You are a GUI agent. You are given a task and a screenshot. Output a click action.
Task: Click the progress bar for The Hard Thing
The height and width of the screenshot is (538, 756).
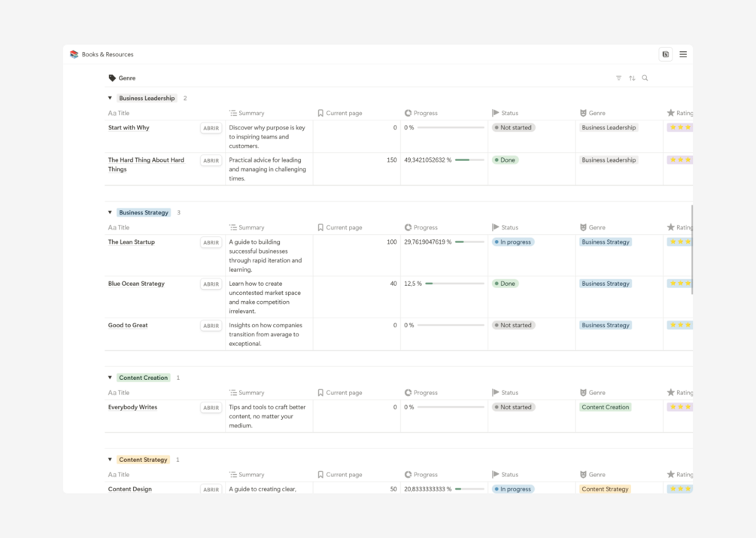[469, 160]
